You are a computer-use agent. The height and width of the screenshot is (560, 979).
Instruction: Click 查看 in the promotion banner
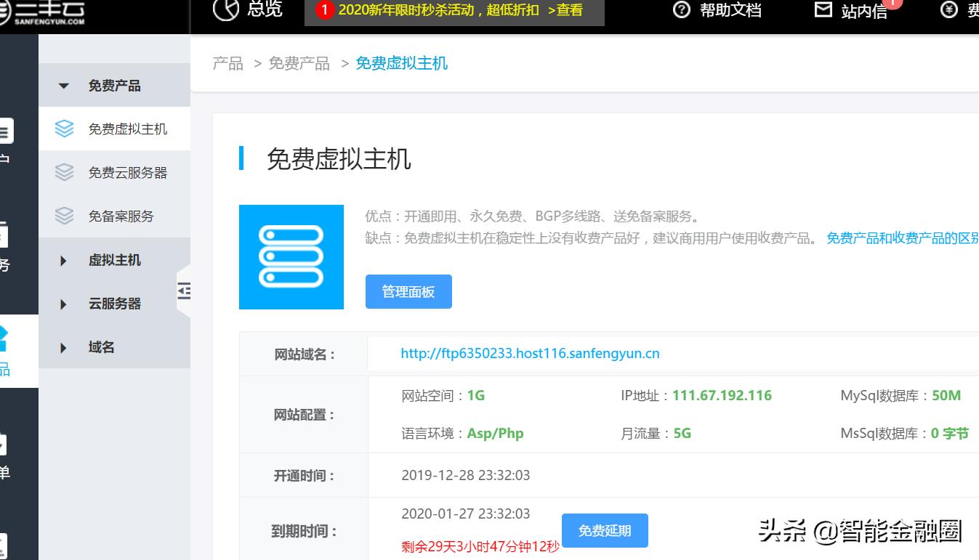point(567,11)
